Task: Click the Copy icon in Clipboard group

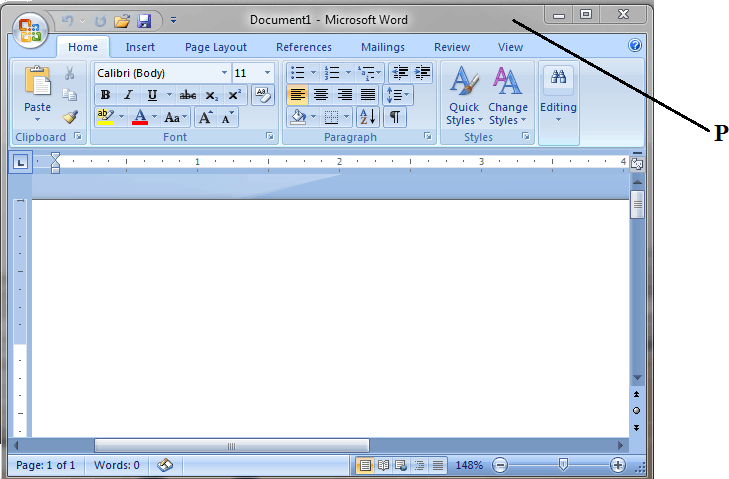Action: pyautogui.click(x=70, y=95)
